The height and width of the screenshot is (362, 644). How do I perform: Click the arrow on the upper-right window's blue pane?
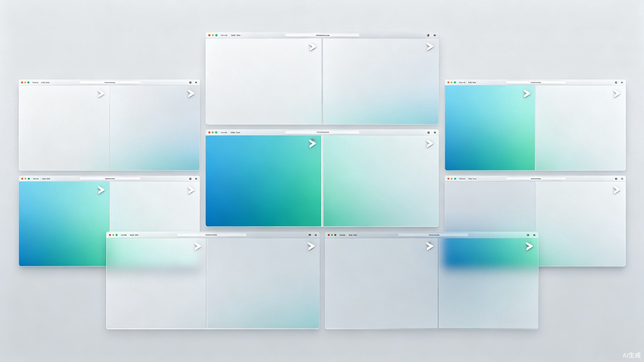coord(527,94)
